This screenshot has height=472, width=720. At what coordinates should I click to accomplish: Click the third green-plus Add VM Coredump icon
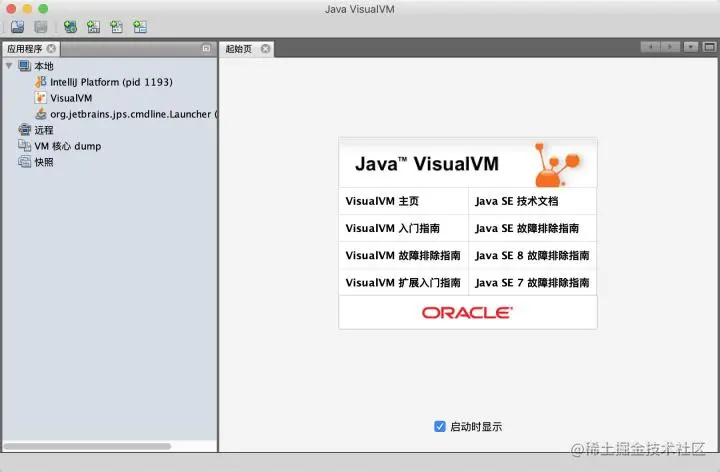point(117,27)
